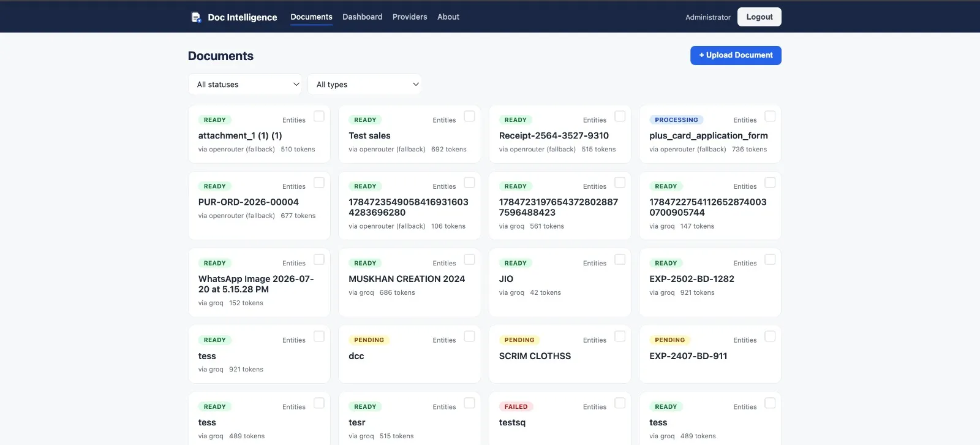This screenshot has width=980, height=445.
Task: Open the All types filter dropdown
Action: click(x=365, y=85)
